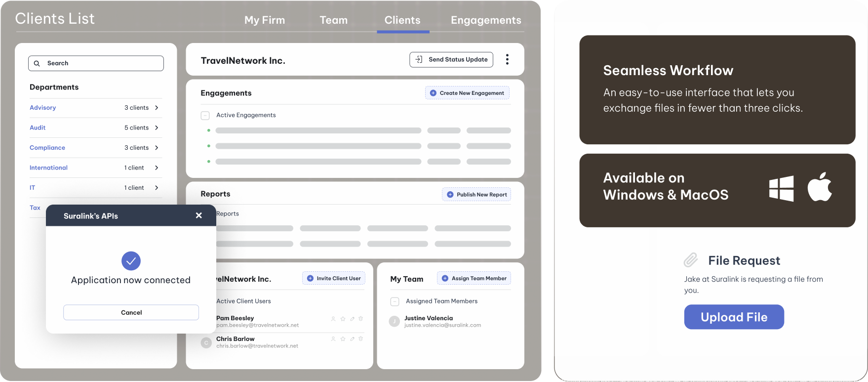Click the justine.valencia@suralink.com email
The image size is (868, 382).
[442, 325]
